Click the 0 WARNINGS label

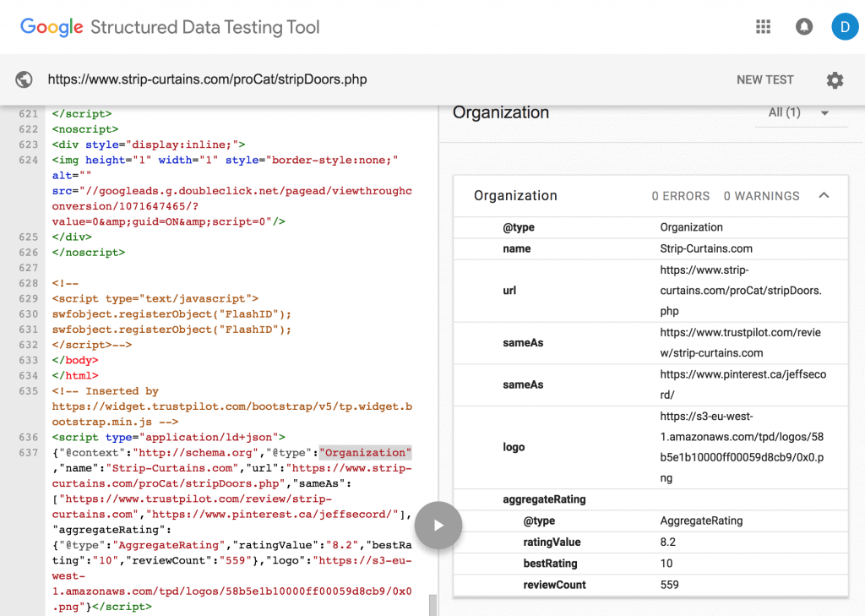(x=761, y=196)
